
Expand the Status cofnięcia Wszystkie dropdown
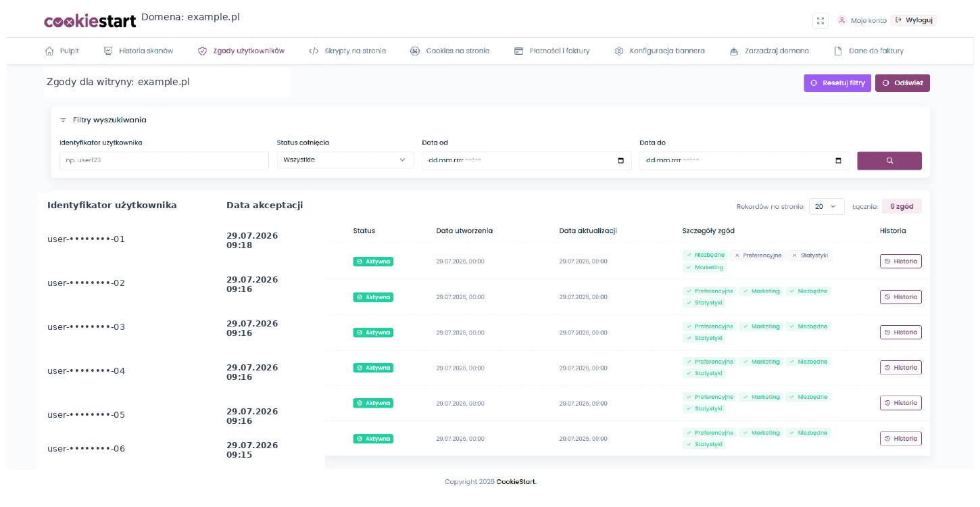pyautogui.click(x=345, y=160)
